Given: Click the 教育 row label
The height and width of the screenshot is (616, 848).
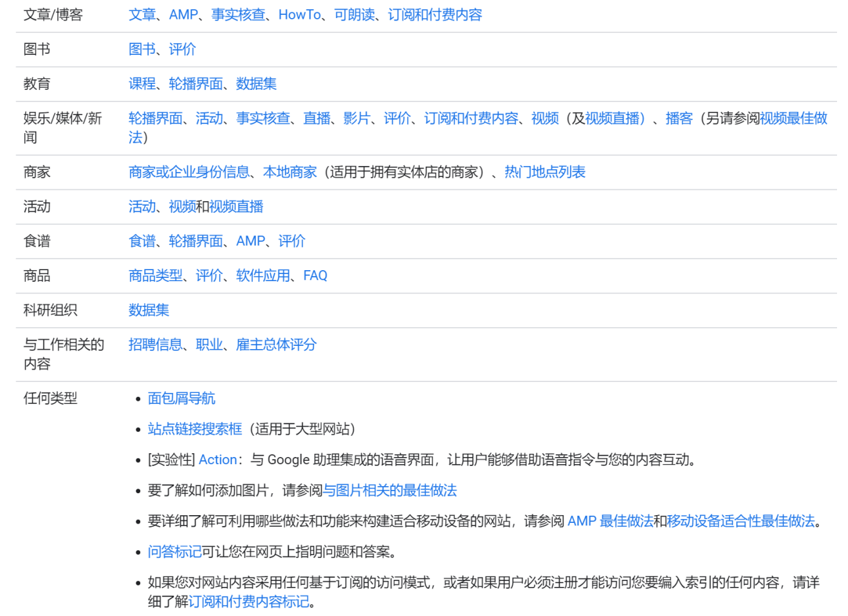Looking at the screenshot, I should (37, 83).
